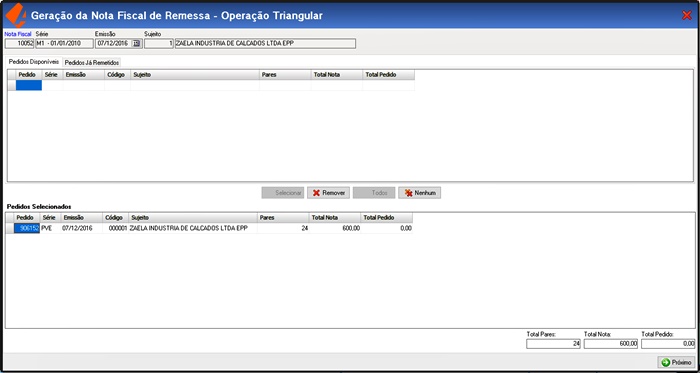The width and height of the screenshot is (700, 373).
Task: Select the empty highlighted Pedido cell
Action: pos(29,85)
